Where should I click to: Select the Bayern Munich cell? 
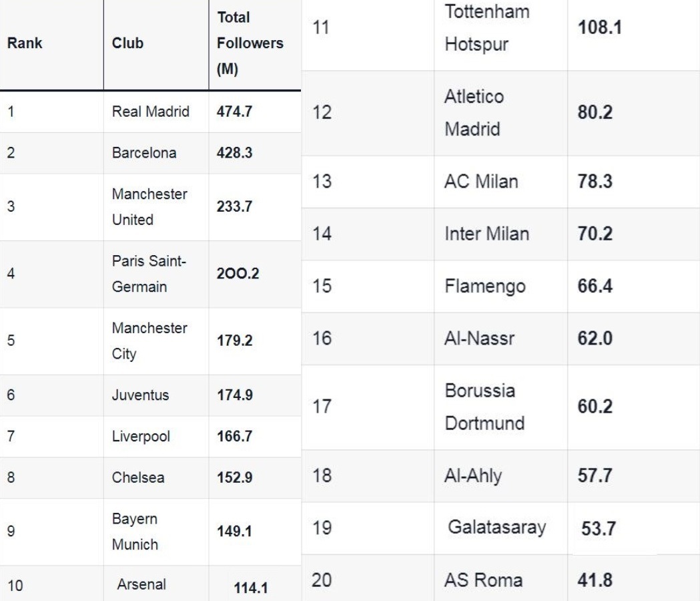coord(135,532)
